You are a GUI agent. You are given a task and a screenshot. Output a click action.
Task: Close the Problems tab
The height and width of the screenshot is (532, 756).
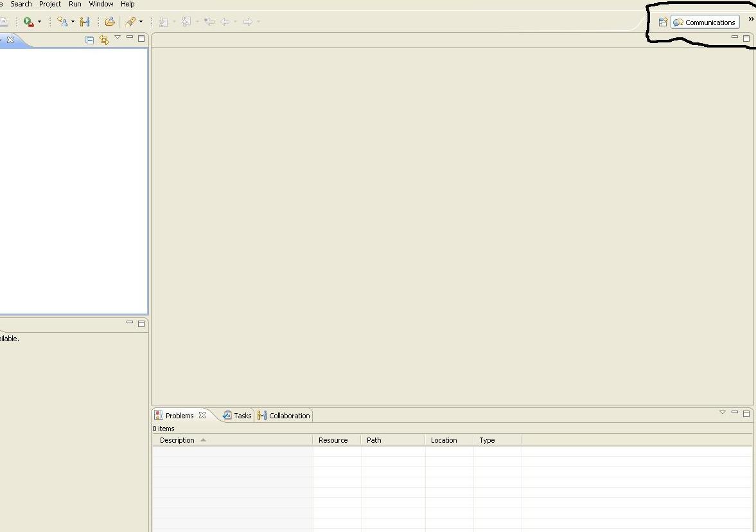click(x=202, y=415)
